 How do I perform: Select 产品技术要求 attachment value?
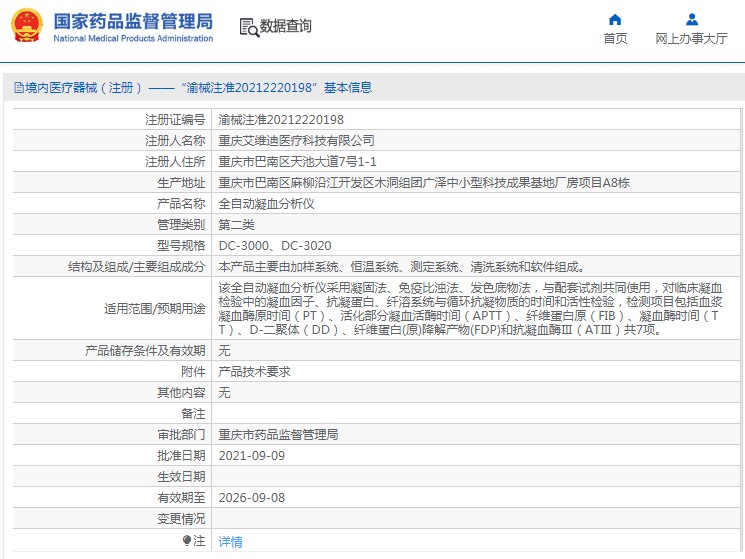pos(254,371)
